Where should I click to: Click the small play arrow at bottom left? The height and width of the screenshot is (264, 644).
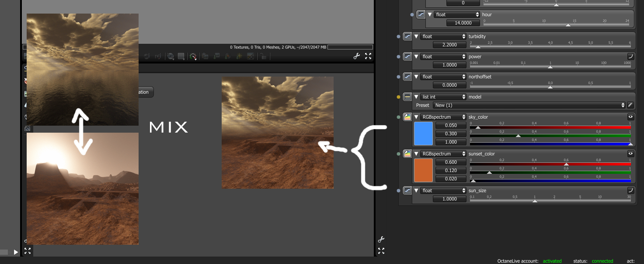click(x=16, y=252)
